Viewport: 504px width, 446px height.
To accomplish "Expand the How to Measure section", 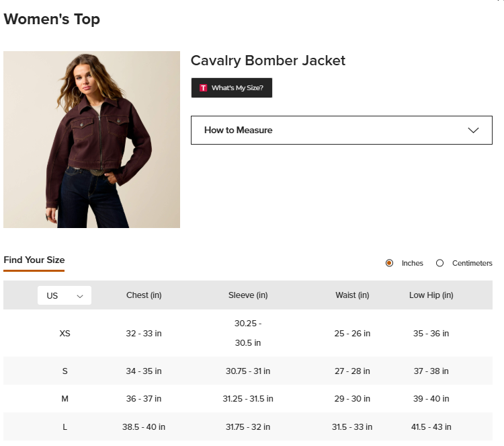I will 341,130.
